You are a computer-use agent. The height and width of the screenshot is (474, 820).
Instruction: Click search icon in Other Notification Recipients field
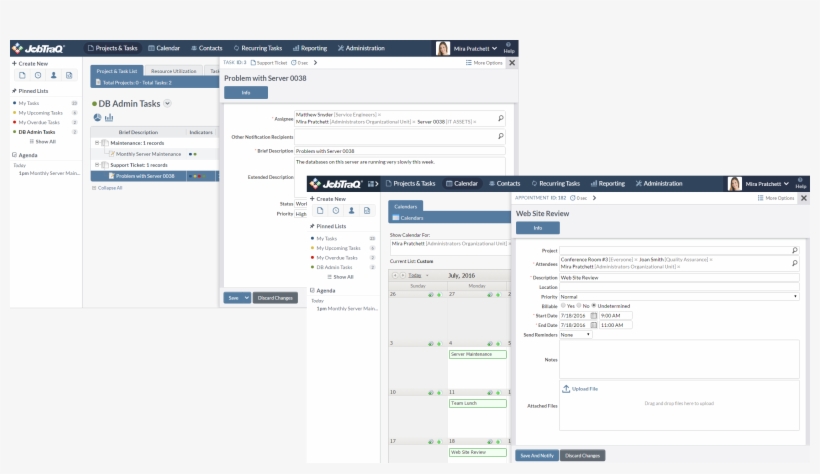[500, 136]
